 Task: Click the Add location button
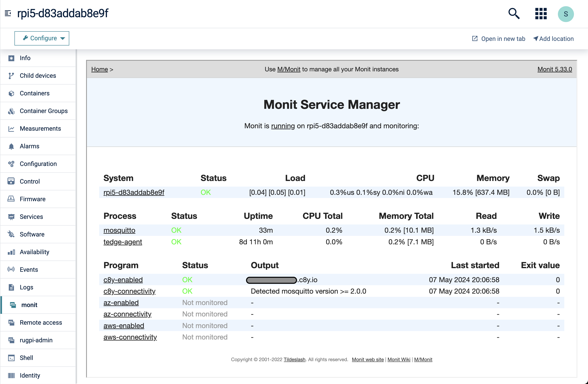(x=553, y=39)
